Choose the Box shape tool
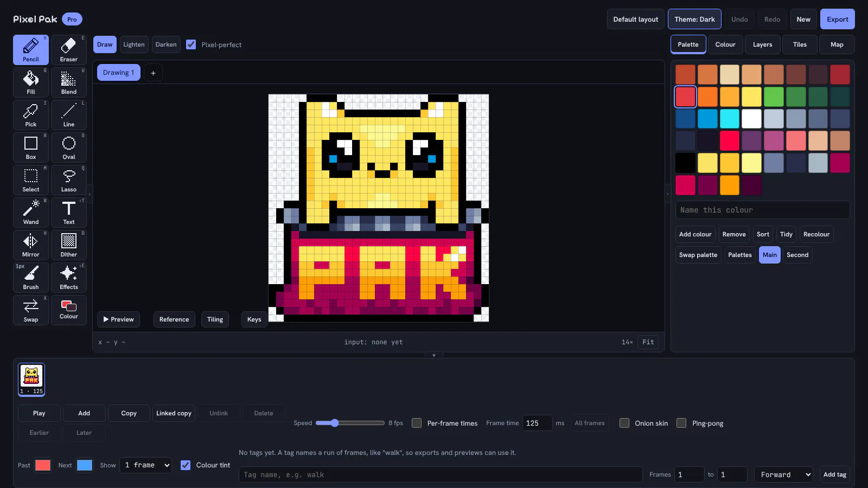The height and width of the screenshot is (488, 868). [31, 147]
